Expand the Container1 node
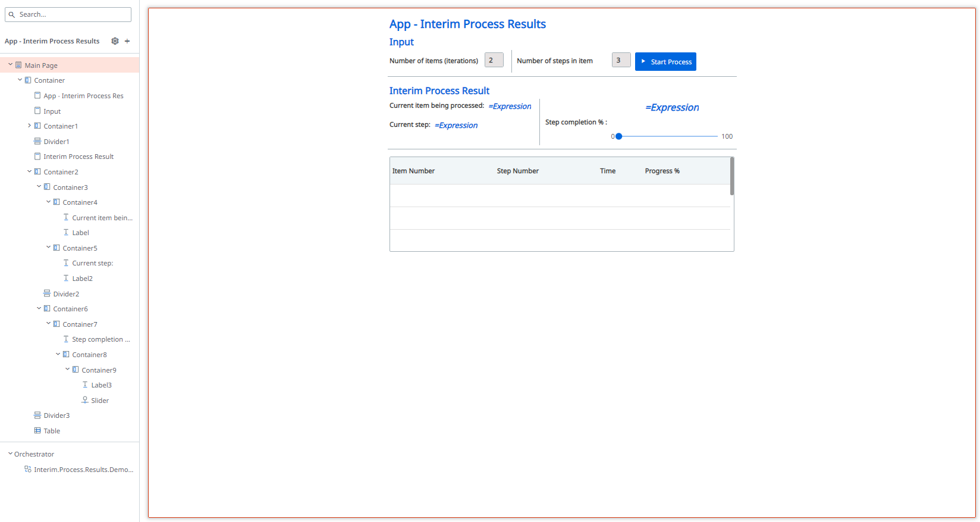Screen dimensions: 980x522 click(29, 126)
